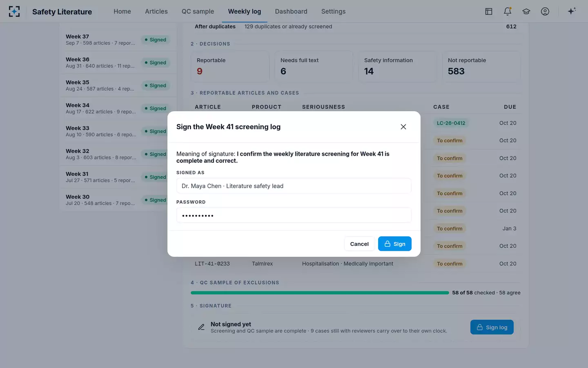
Task: Open the Needs full text card
Action: [314, 66]
